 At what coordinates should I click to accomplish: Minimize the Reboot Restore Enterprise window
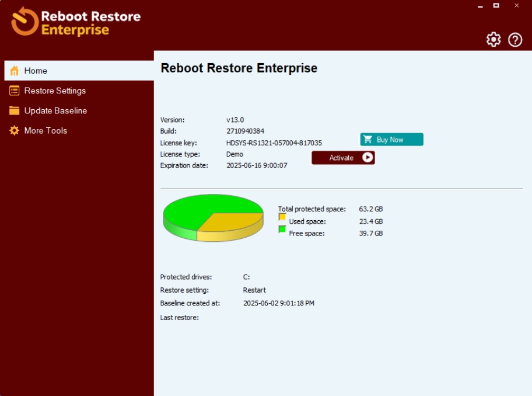pyautogui.click(x=481, y=6)
